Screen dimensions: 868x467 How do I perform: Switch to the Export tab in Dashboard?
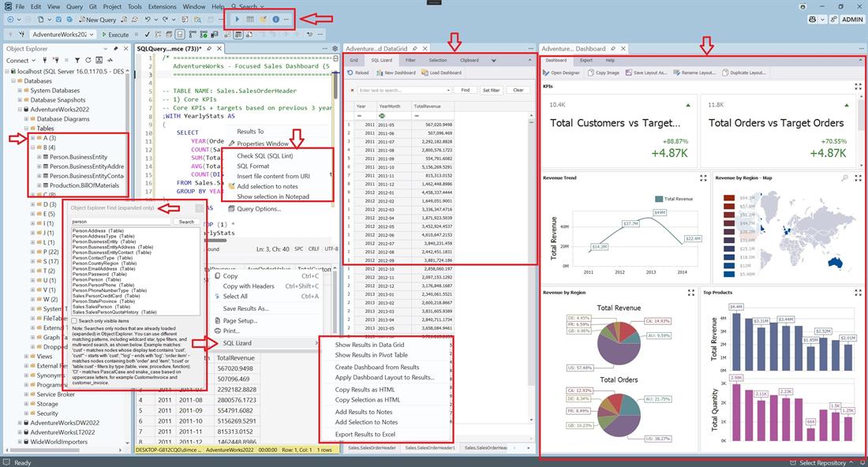pos(586,60)
